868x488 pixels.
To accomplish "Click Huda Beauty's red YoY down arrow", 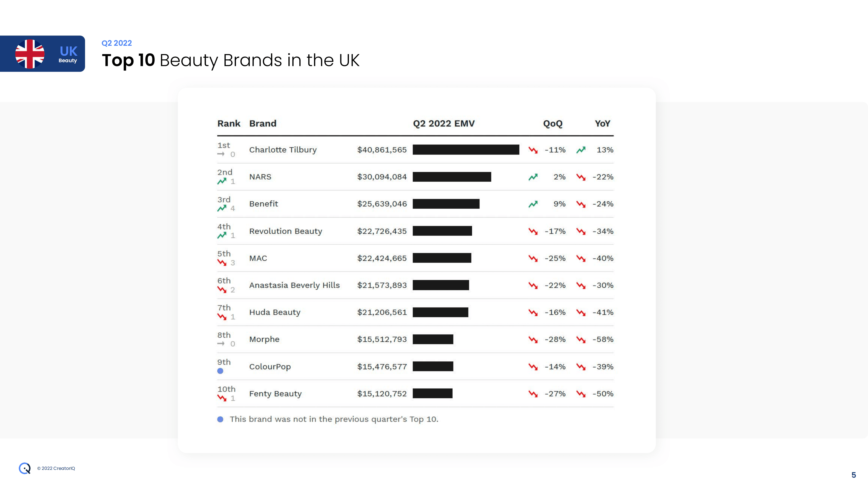I will click(581, 312).
